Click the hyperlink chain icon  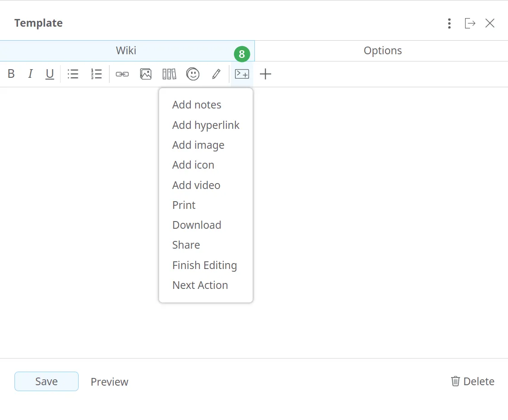(x=122, y=74)
